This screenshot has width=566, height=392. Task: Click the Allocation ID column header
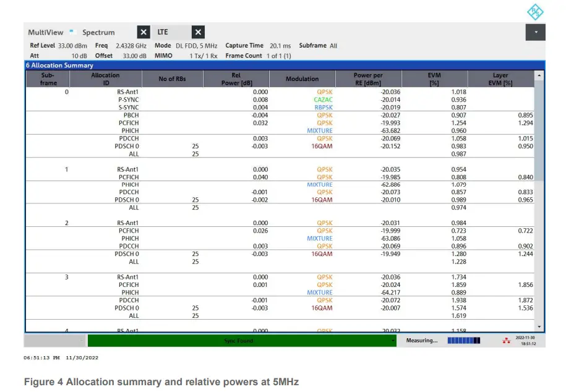[105, 79]
